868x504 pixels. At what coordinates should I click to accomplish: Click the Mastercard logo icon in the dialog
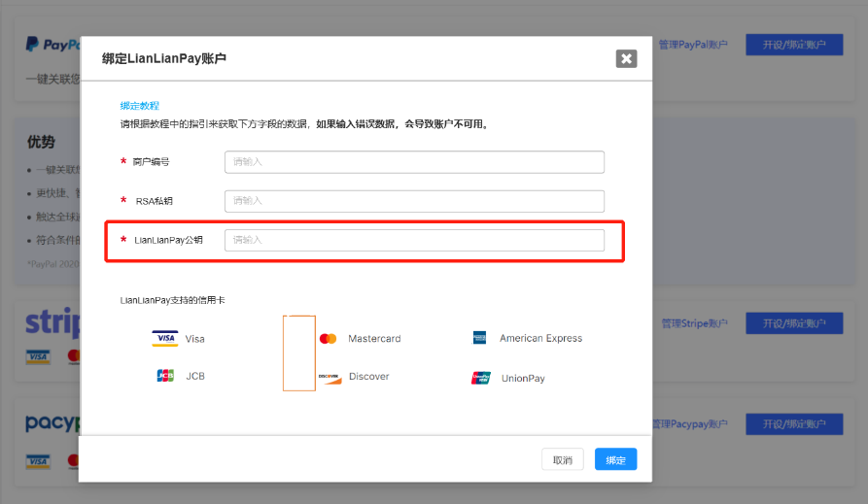328,339
